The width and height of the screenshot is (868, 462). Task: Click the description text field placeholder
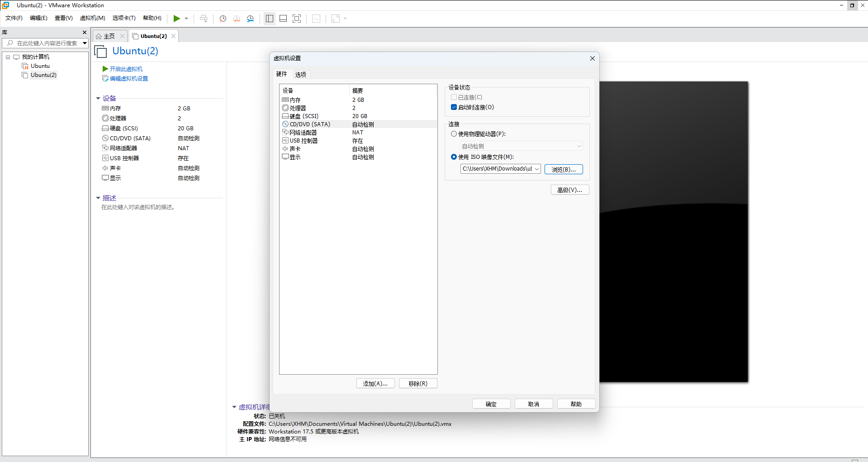tap(138, 207)
